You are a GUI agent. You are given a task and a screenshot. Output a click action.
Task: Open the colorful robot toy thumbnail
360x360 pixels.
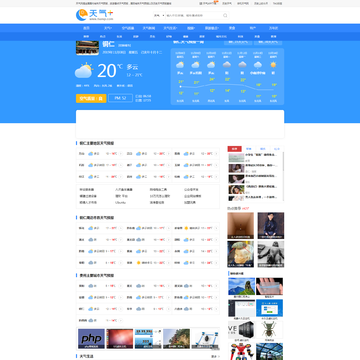242,351
